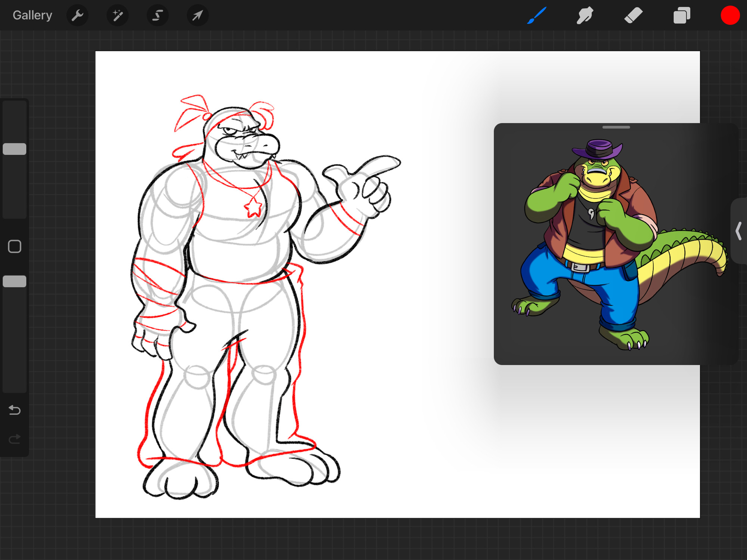This screenshot has height=560, width=747.
Task: Click the brush size slider handle
Action: [15, 149]
